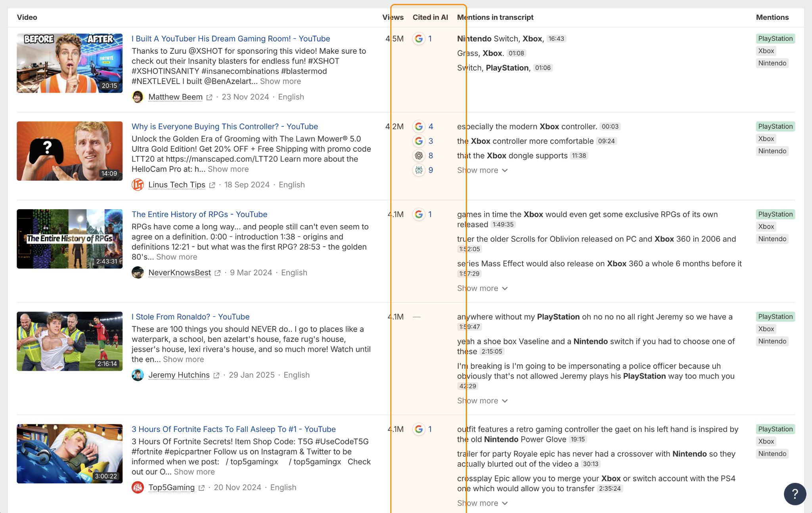
Task: Open the help question mark icon
Action: tap(795, 494)
